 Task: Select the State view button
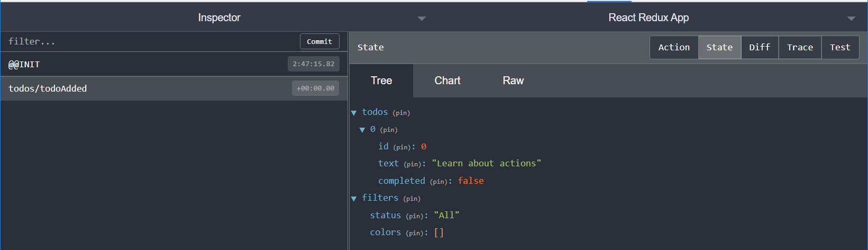(719, 47)
